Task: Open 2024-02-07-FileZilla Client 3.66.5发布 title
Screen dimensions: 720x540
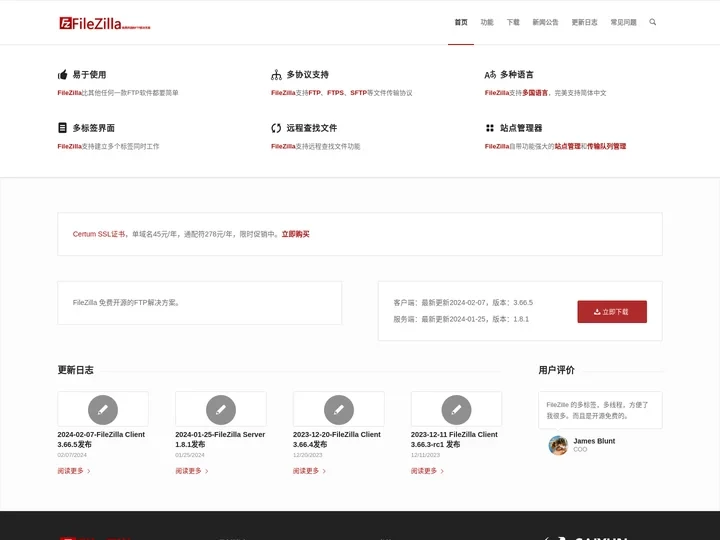Action: click(x=101, y=439)
